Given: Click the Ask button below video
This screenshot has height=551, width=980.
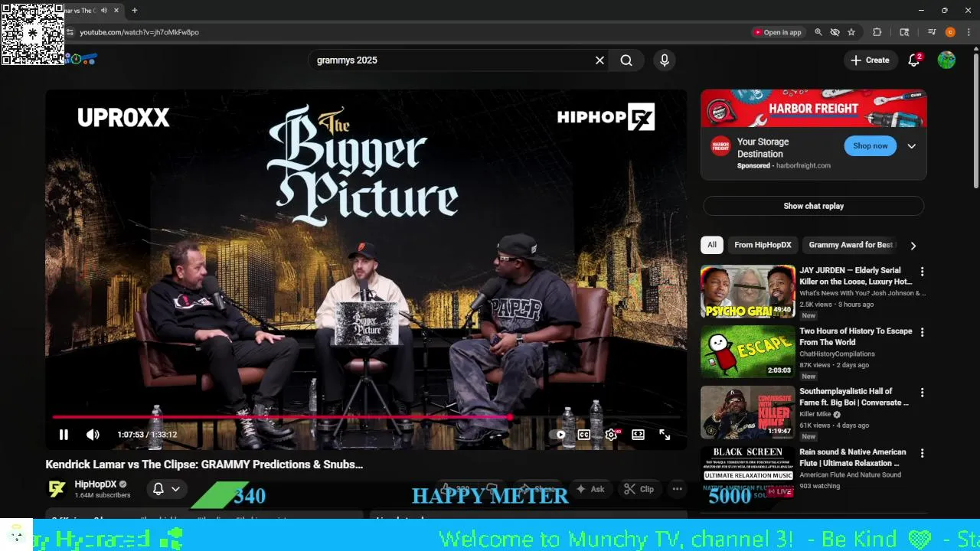Looking at the screenshot, I should [x=590, y=489].
